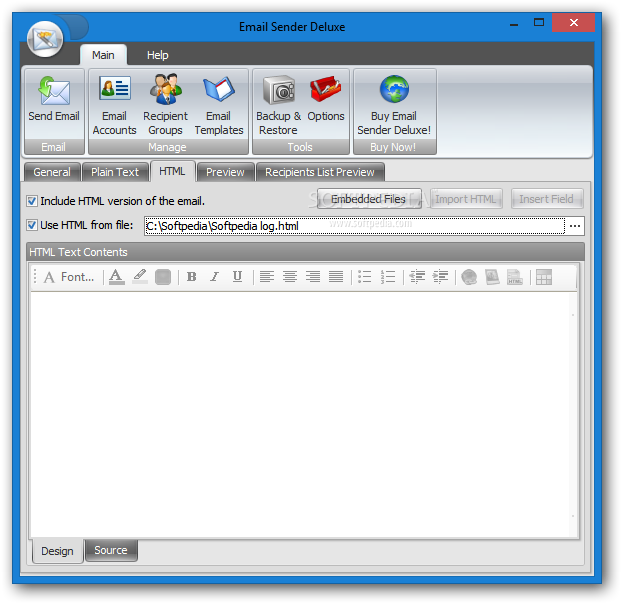The width and height of the screenshot is (622, 604).
Task: Uncheck Include HTML version of the email
Action: click(x=32, y=201)
